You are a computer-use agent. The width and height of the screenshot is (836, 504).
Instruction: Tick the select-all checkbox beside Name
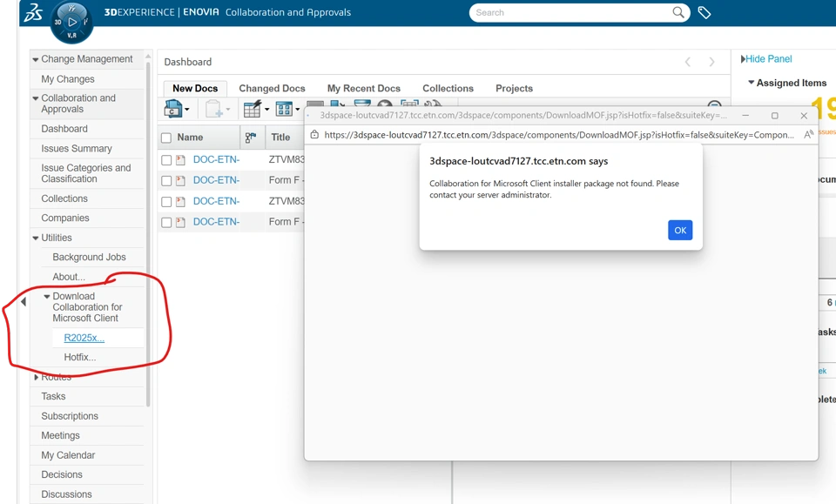[166, 138]
